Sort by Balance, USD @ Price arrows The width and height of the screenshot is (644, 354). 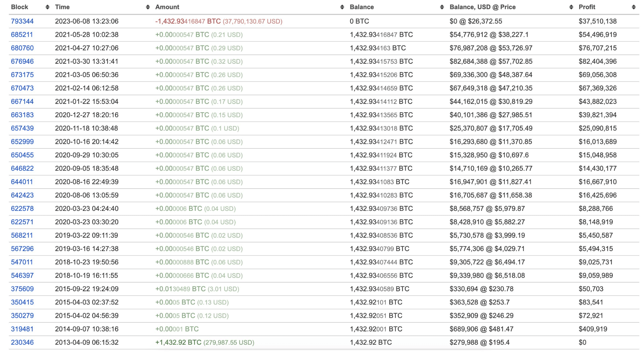(x=571, y=7)
